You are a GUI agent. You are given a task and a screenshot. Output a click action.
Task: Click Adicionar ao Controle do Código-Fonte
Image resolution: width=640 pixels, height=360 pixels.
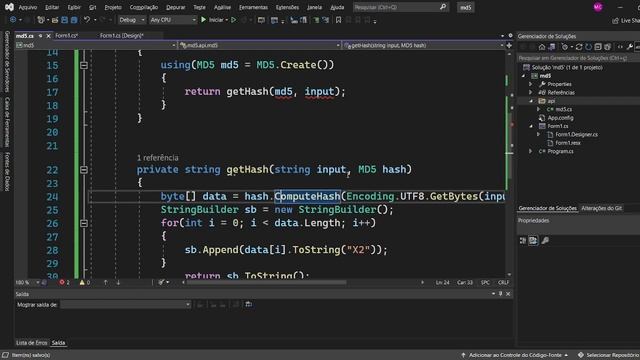[x=515, y=355]
